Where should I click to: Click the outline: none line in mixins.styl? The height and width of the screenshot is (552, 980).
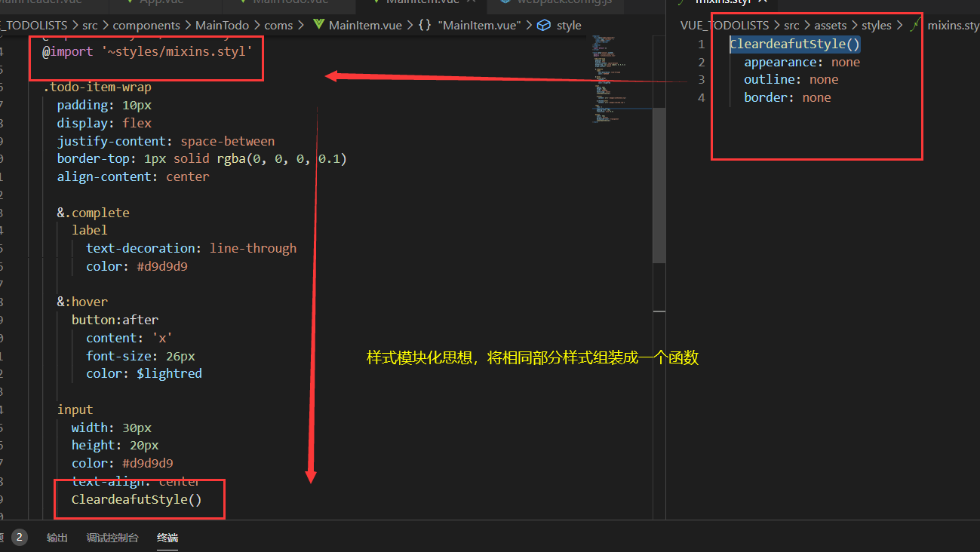pyautogui.click(x=791, y=79)
